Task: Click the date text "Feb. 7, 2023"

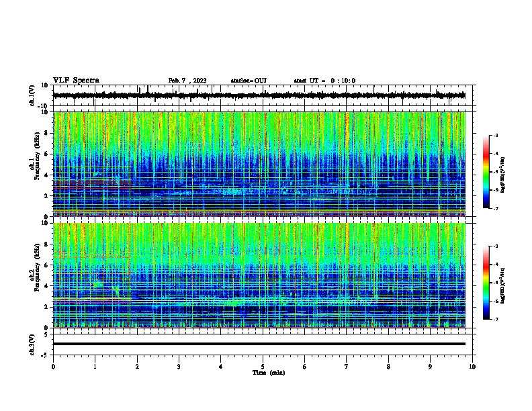Action: click(x=187, y=81)
